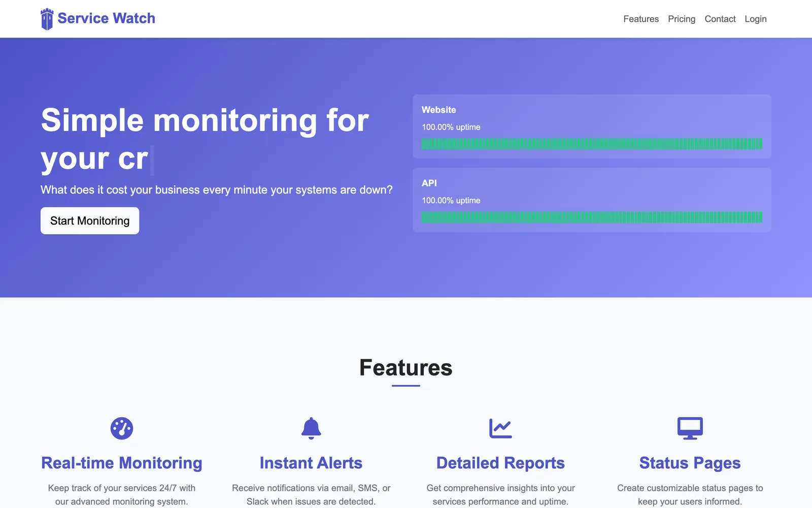Go to the Contact page
This screenshot has width=812, height=508.
[720, 19]
